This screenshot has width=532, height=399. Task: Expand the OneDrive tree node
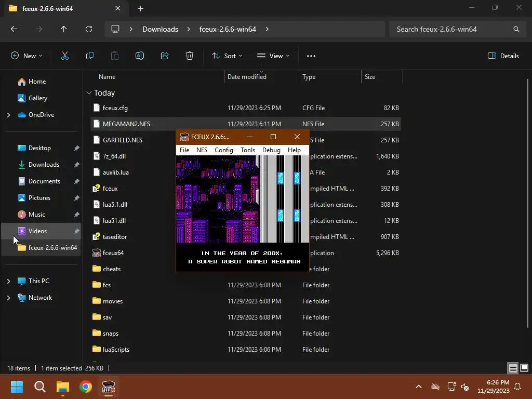coord(8,115)
